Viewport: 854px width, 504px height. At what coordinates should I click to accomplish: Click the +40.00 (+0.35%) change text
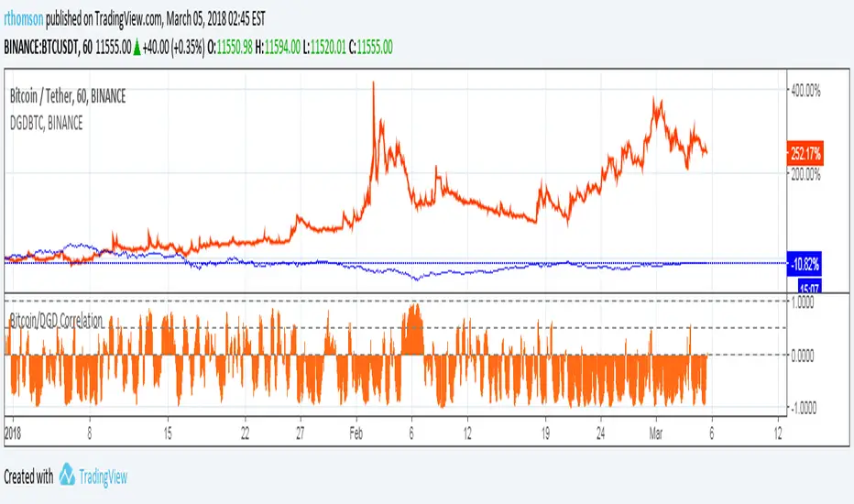(x=174, y=48)
